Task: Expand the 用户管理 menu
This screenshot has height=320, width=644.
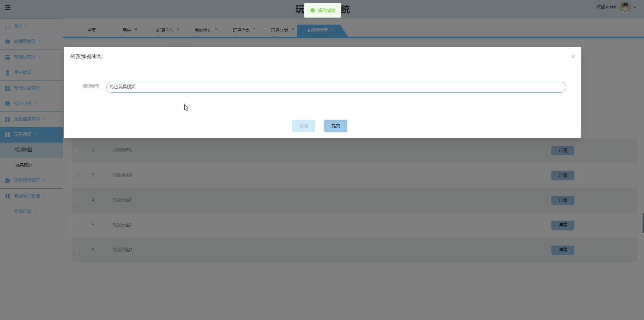Action: coord(35,72)
